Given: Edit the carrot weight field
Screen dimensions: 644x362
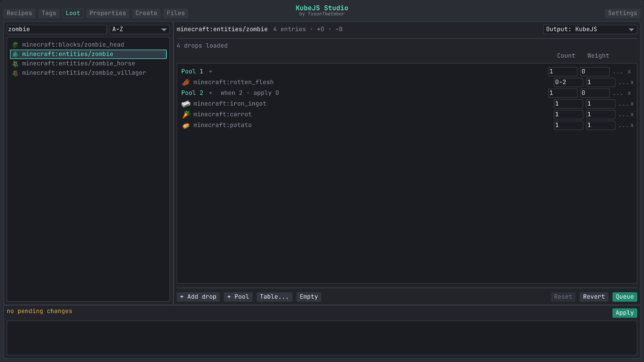Looking at the screenshot, I should tap(601, 115).
